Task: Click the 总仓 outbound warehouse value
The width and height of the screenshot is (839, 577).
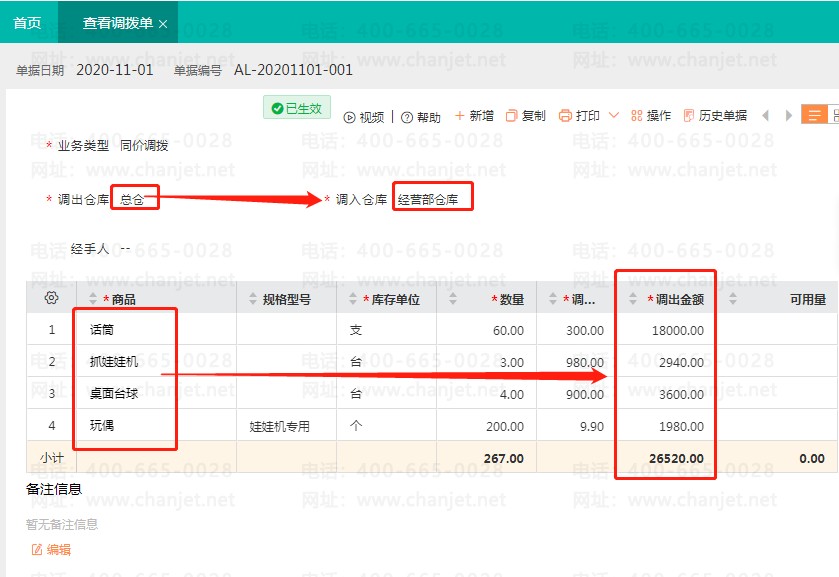Action: click(132, 200)
